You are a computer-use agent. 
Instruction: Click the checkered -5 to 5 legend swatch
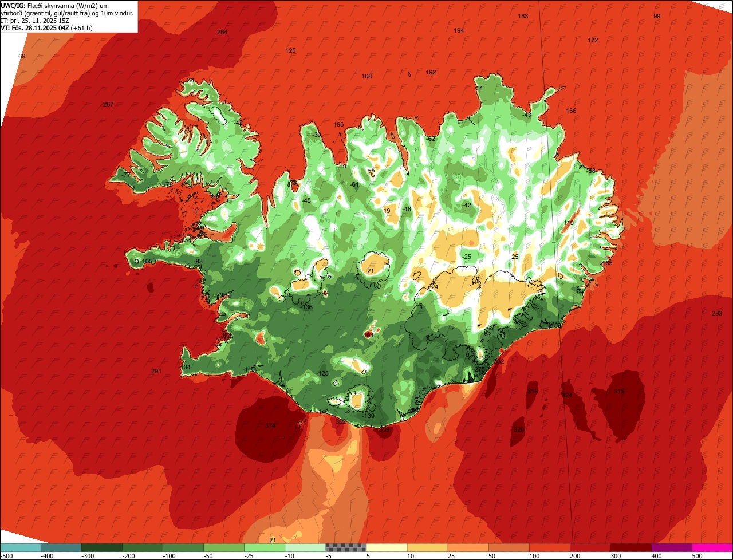346,547
